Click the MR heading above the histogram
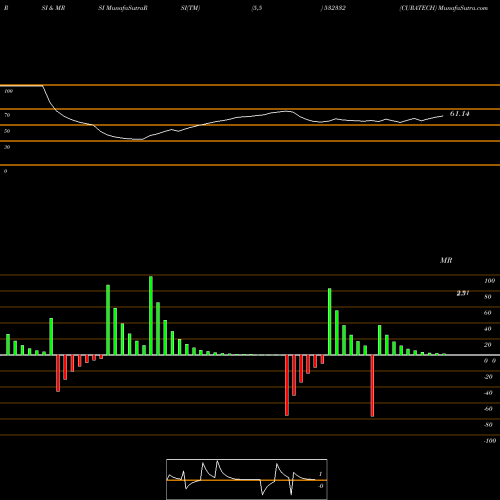The width and height of the screenshot is (500, 500). click(446, 260)
